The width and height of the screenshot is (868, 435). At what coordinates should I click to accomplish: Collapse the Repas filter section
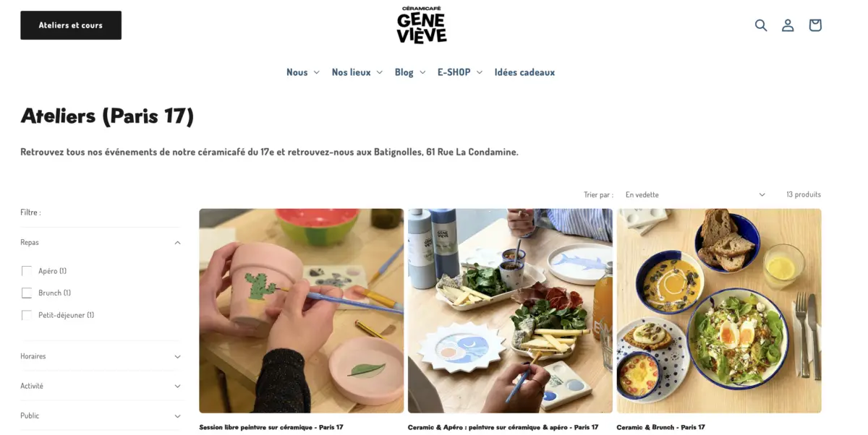101,243
